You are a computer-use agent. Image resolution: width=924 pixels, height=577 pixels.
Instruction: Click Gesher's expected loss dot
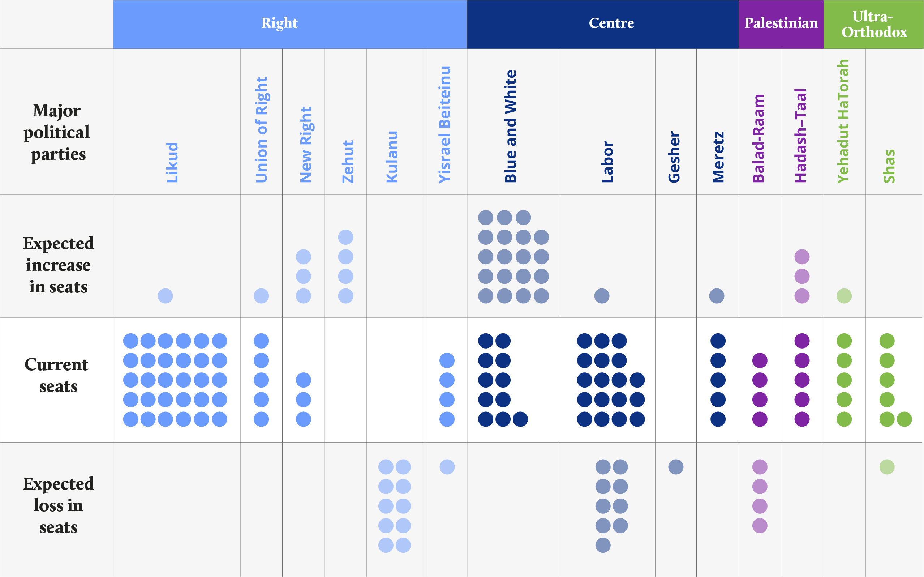coord(676,467)
